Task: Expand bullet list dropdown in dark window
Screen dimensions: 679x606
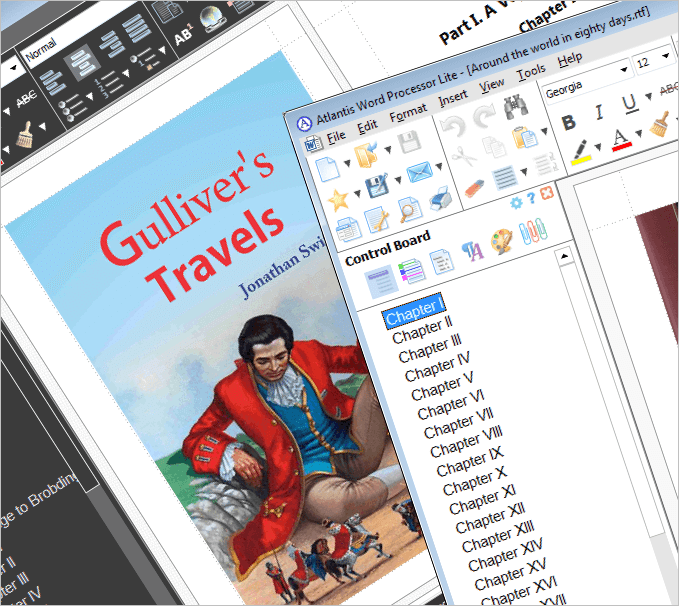Action: [90, 97]
